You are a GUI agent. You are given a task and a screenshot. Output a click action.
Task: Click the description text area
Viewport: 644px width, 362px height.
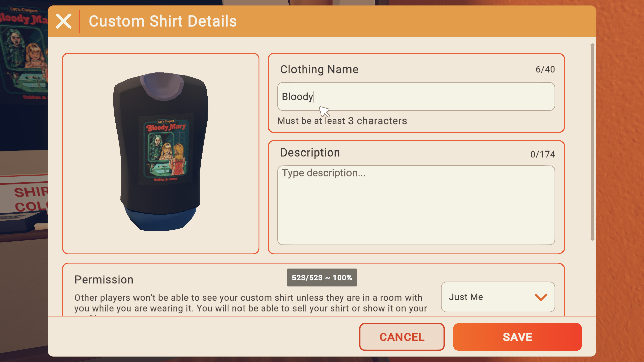[416, 205]
